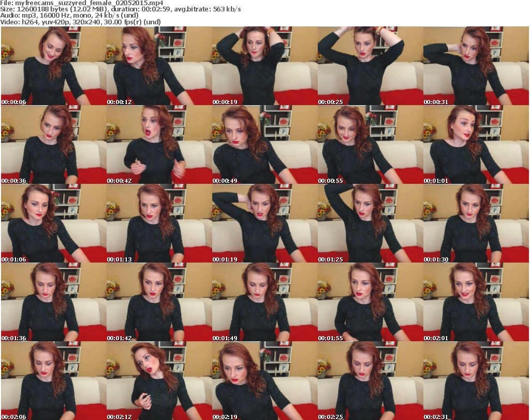Image resolution: width=530 pixels, height=420 pixels.
Task: Click the 'File:' name header line
Action: click(81, 3)
